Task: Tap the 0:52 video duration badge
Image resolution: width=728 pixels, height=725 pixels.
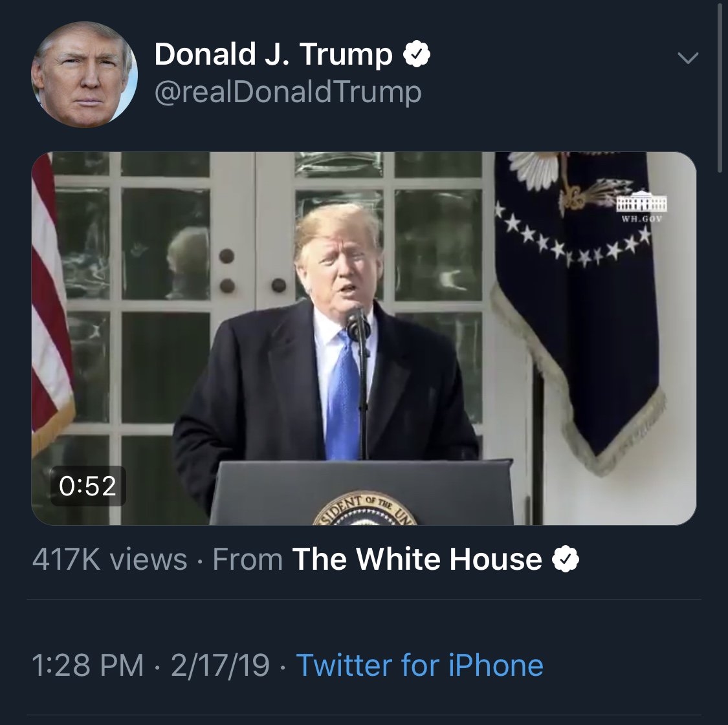Action: pyautogui.click(x=87, y=486)
